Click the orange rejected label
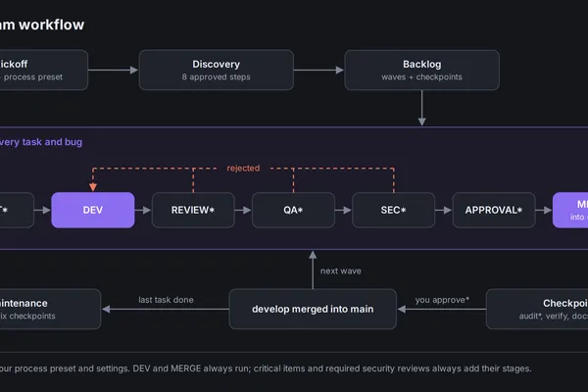Viewport: 588px width, 392px height. click(x=243, y=168)
